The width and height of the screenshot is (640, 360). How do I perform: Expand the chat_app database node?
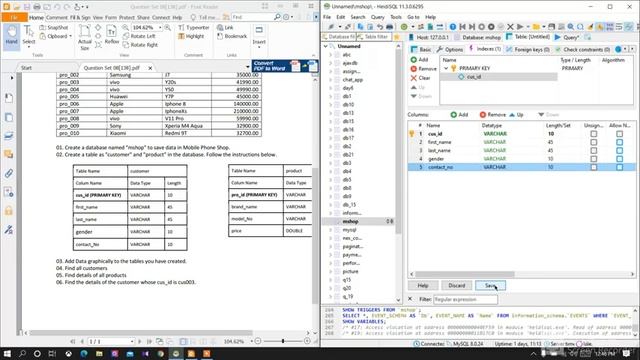tap(331, 80)
